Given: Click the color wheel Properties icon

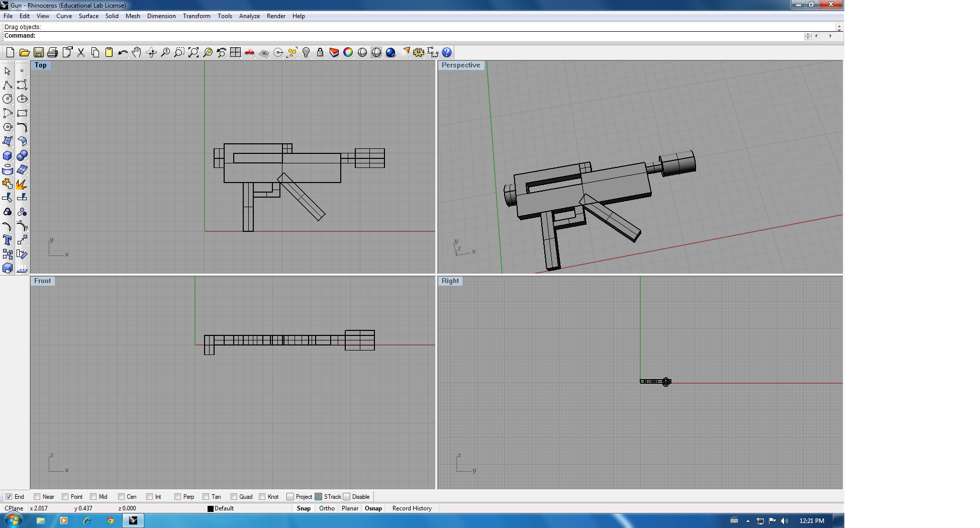Looking at the screenshot, I should (x=348, y=52).
